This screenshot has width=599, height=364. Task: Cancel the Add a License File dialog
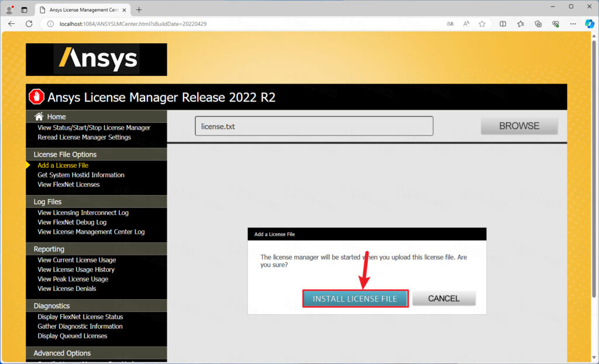click(444, 299)
